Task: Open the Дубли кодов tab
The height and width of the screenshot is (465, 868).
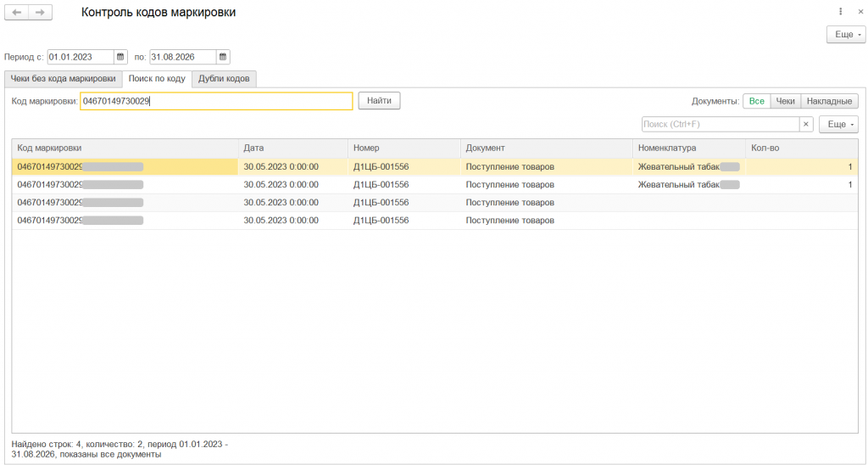Action: pyautogui.click(x=224, y=79)
